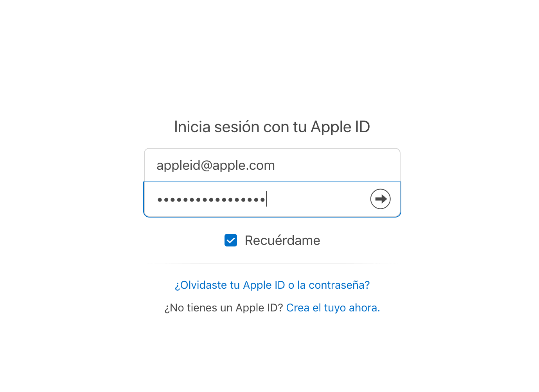Open the Crea el tuyo ahora link

(333, 308)
